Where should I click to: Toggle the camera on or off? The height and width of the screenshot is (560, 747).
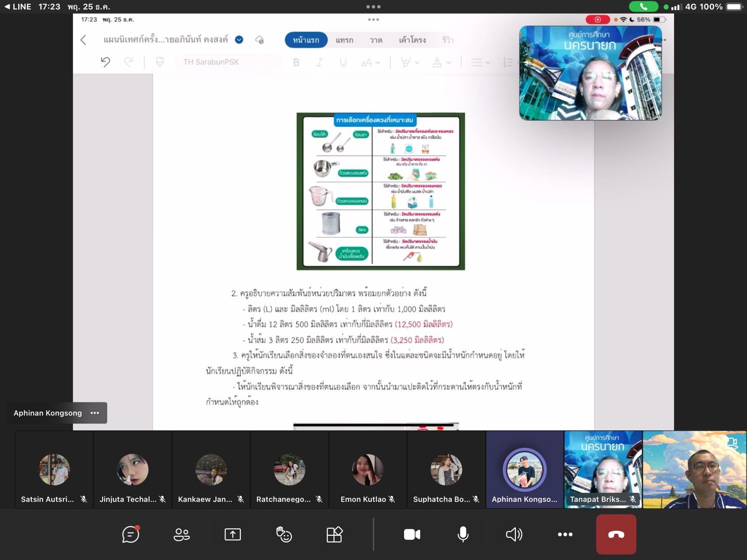[412, 534]
